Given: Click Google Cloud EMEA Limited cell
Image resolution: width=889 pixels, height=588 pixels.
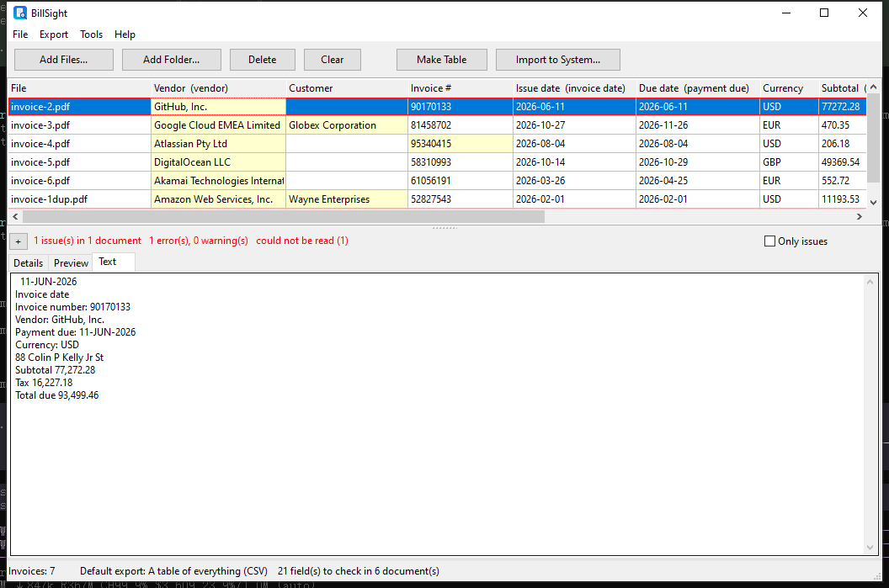Looking at the screenshot, I should click(x=218, y=125).
